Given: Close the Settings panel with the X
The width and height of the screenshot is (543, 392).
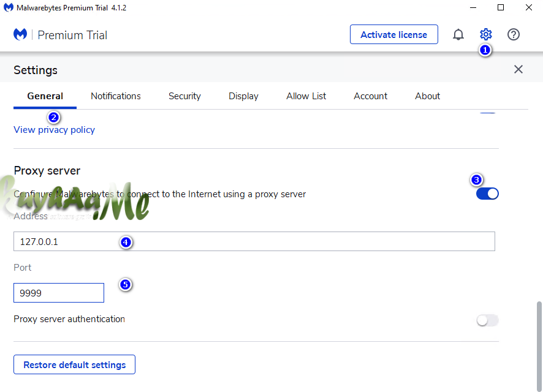Looking at the screenshot, I should coord(518,69).
